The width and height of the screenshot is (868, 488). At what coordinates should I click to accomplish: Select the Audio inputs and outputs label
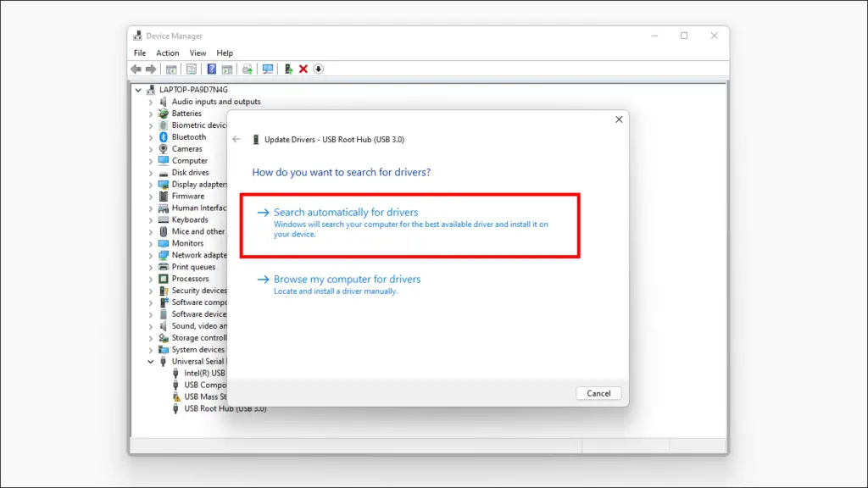tap(216, 102)
